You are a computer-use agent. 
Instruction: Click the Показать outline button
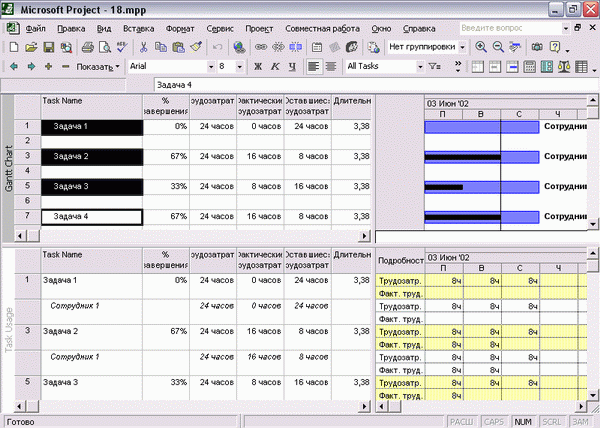[x=98, y=67]
